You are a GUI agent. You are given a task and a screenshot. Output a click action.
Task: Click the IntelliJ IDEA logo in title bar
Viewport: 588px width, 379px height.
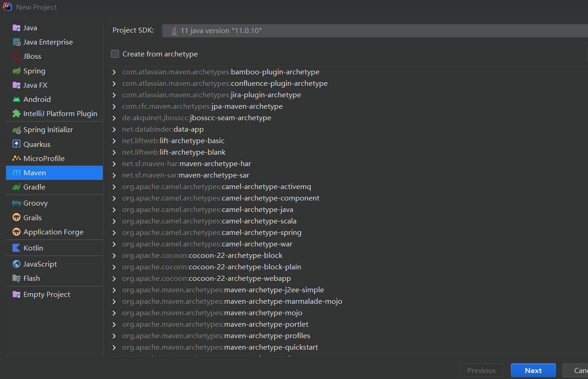[7, 7]
